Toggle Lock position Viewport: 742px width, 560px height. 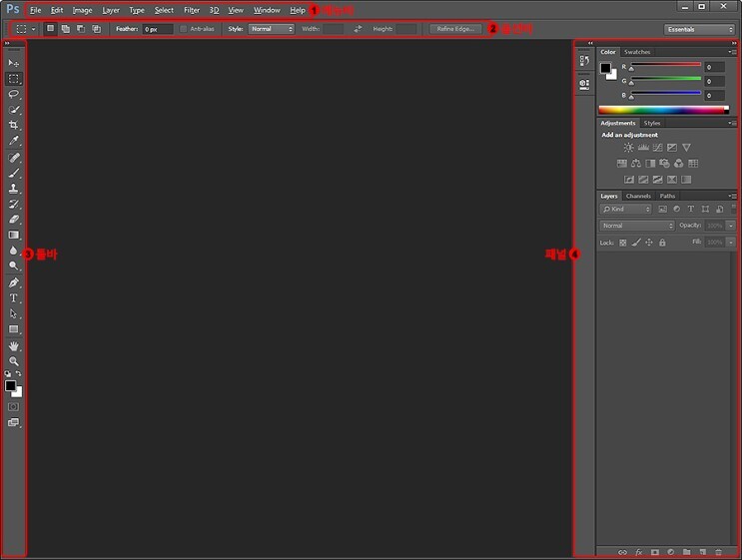click(x=649, y=243)
